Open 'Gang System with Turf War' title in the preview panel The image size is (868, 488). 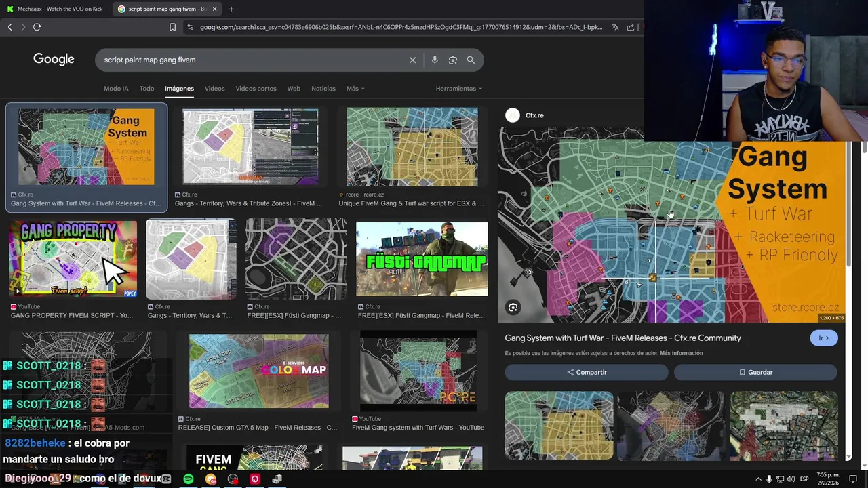pyautogui.click(x=623, y=338)
